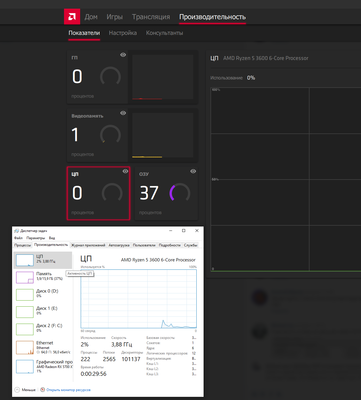Switch to Процессы tab in Task Manager
Viewport: 361px width, 400px height.
click(23, 245)
